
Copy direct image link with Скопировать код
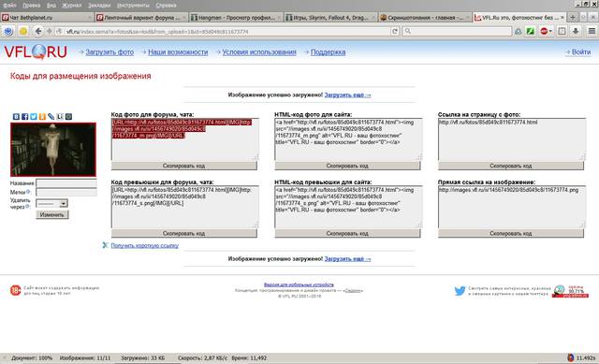[511, 233]
